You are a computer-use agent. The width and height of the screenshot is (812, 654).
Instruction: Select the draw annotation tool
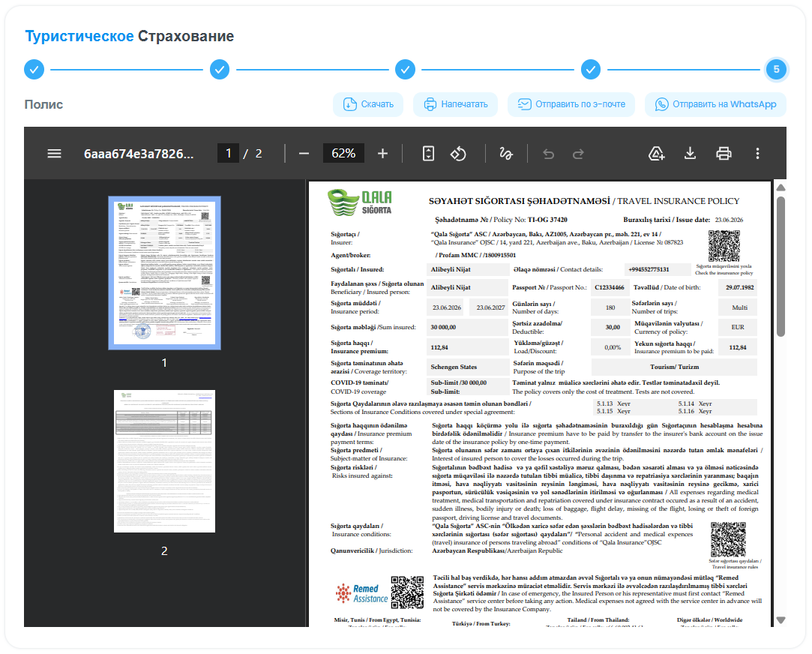[x=506, y=154]
